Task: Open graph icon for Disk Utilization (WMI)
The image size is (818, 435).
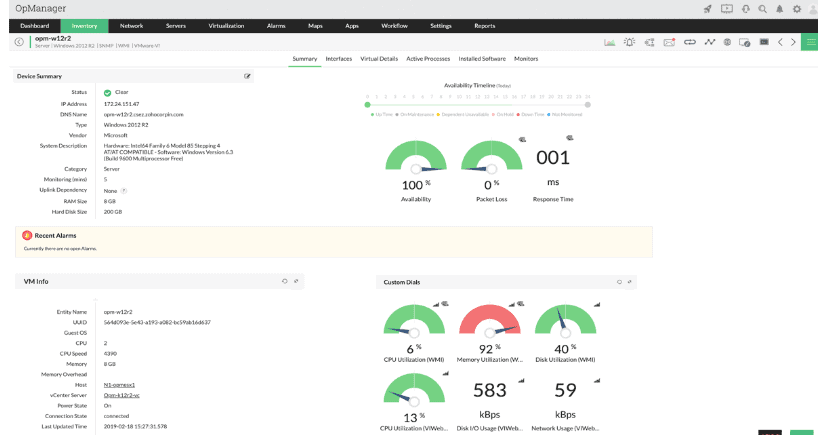Action: click(x=597, y=304)
